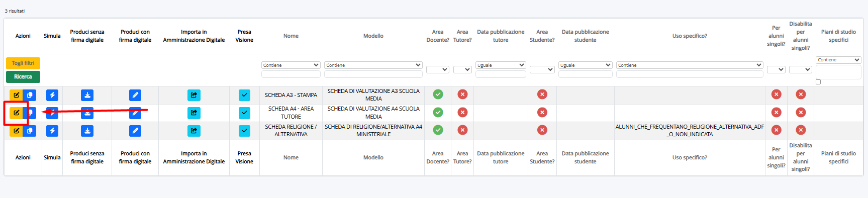Import SCHEDA A3 - STAMPA into Amministrazione Digitale
This screenshot has height=198, width=868.
(194, 95)
